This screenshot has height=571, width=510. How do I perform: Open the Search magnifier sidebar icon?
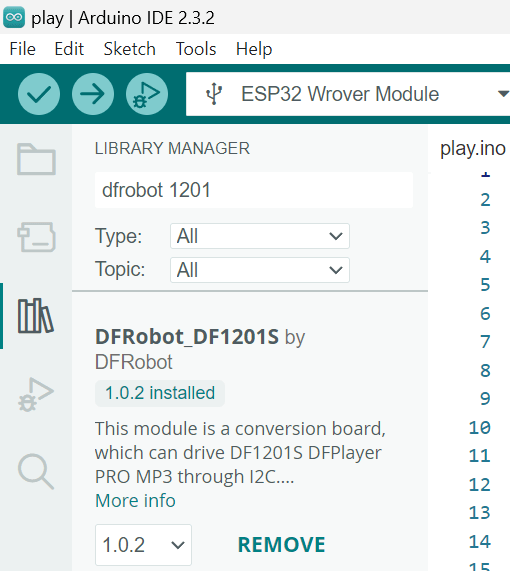(36, 472)
